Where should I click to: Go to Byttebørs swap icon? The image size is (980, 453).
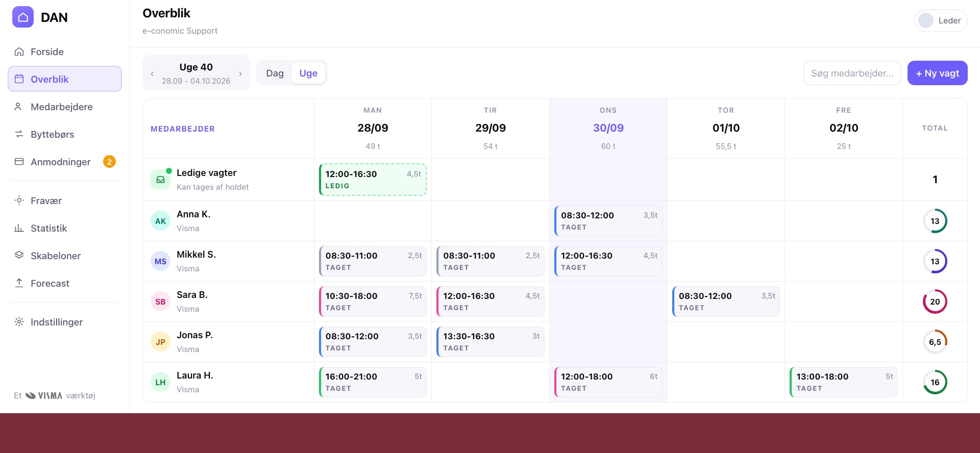(19, 134)
